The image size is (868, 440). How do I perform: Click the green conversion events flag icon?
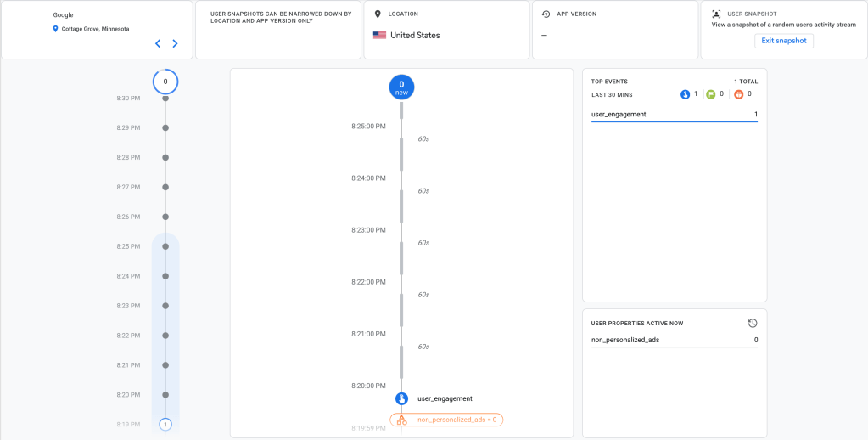tap(710, 94)
